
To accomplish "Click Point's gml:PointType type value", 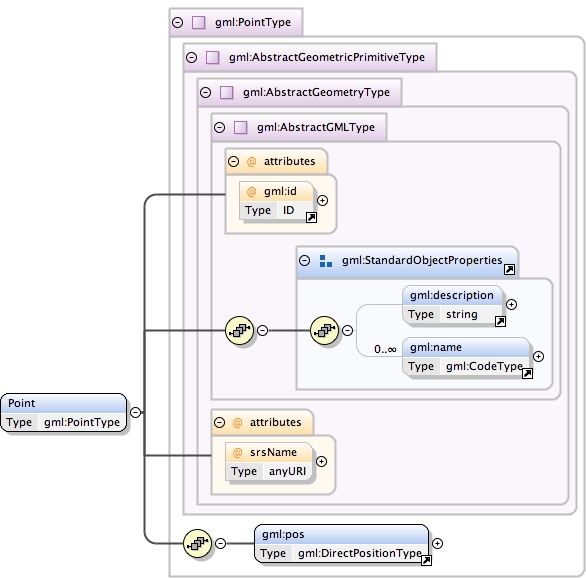I will (x=82, y=422).
